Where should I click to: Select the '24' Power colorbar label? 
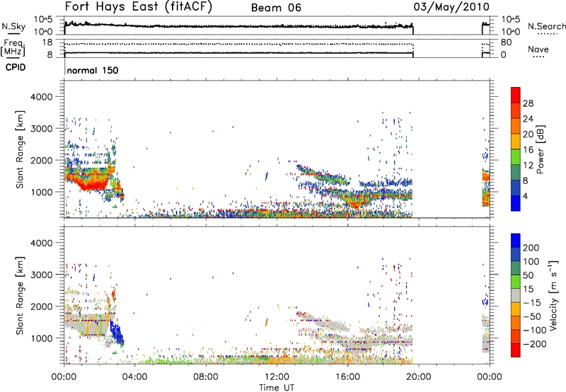(x=528, y=119)
